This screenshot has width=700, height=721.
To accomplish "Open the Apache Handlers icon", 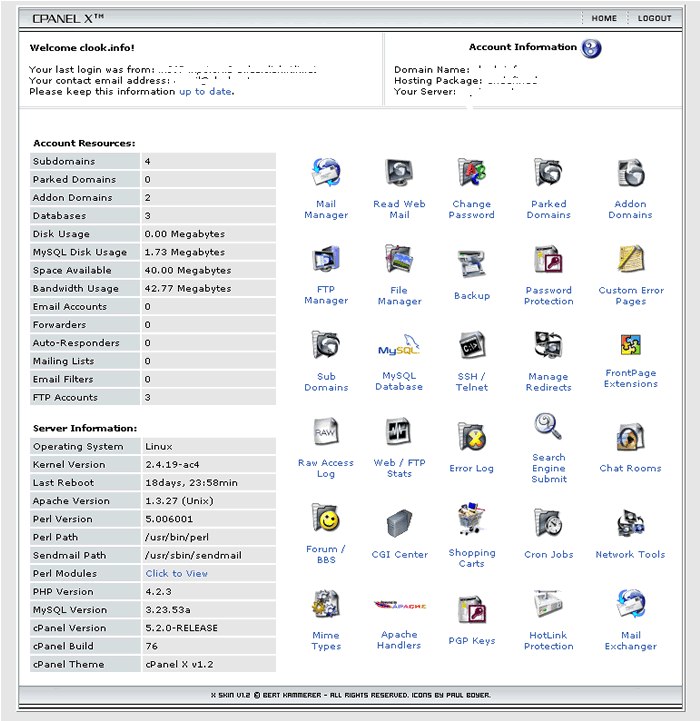I will pos(399,605).
